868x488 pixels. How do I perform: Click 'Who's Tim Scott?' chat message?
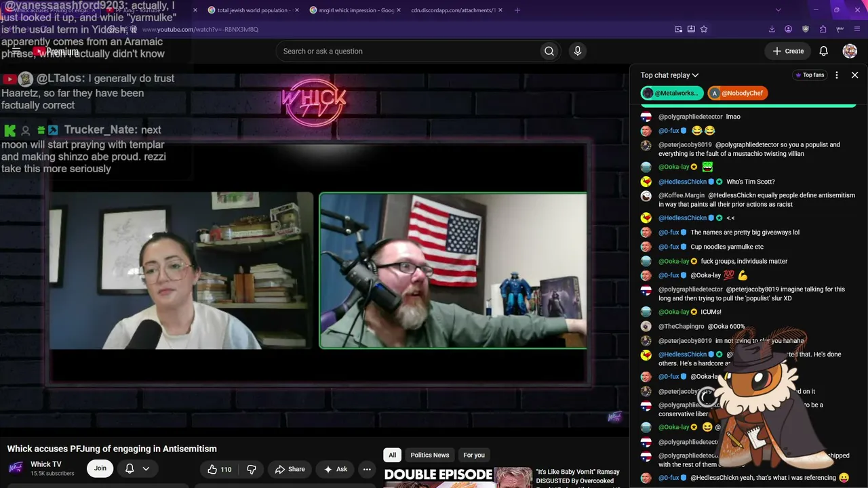751,182
